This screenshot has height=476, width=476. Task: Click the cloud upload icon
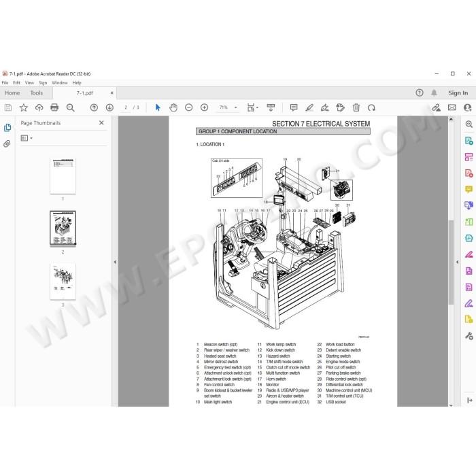click(39, 107)
